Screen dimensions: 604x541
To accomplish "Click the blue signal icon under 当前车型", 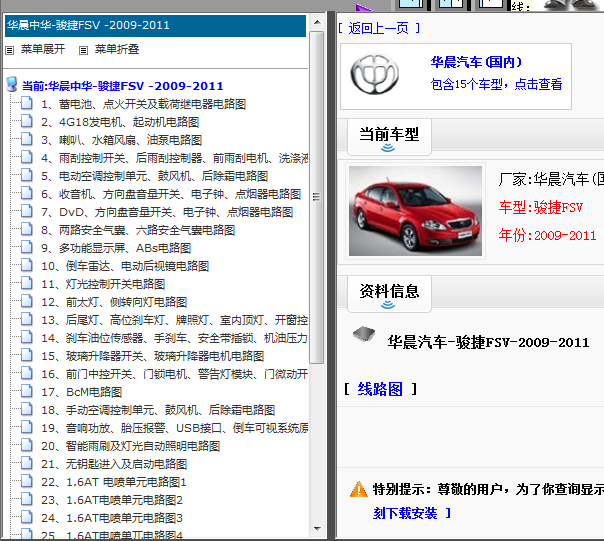I will 388,148.
